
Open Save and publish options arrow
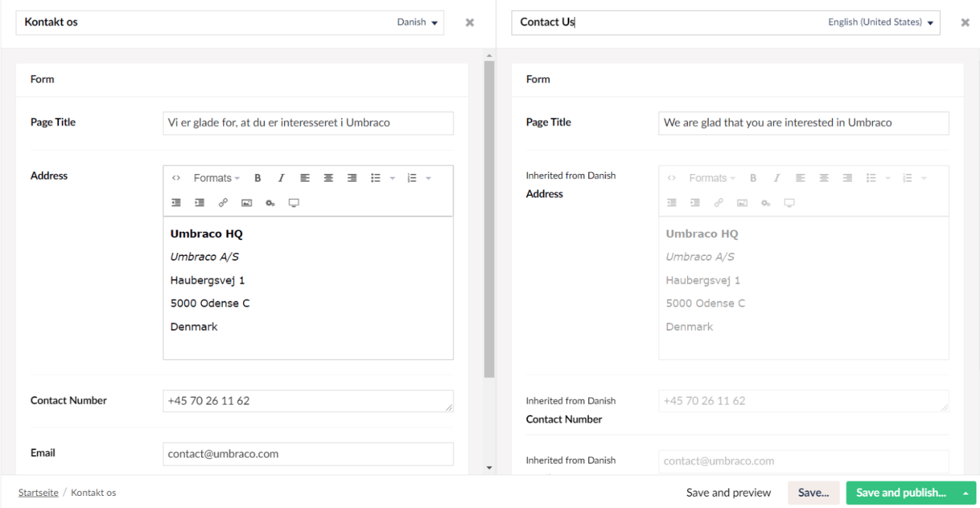coord(965,493)
